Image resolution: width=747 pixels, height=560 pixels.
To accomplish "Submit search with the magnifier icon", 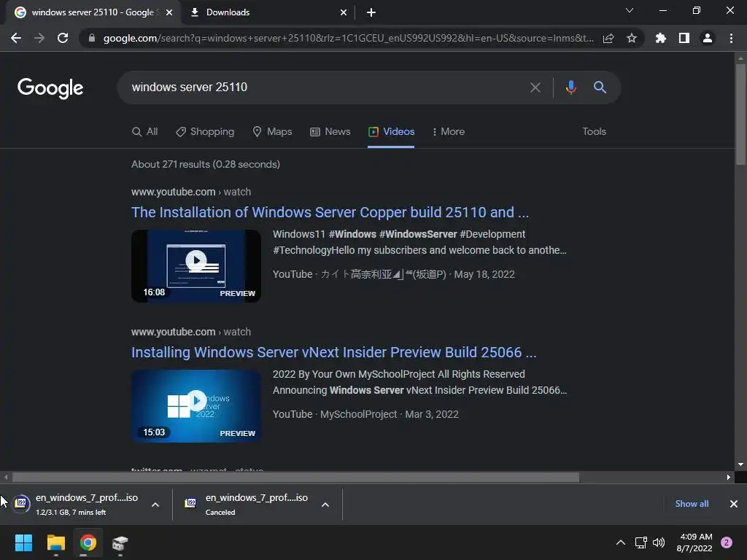I will (600, 87).
